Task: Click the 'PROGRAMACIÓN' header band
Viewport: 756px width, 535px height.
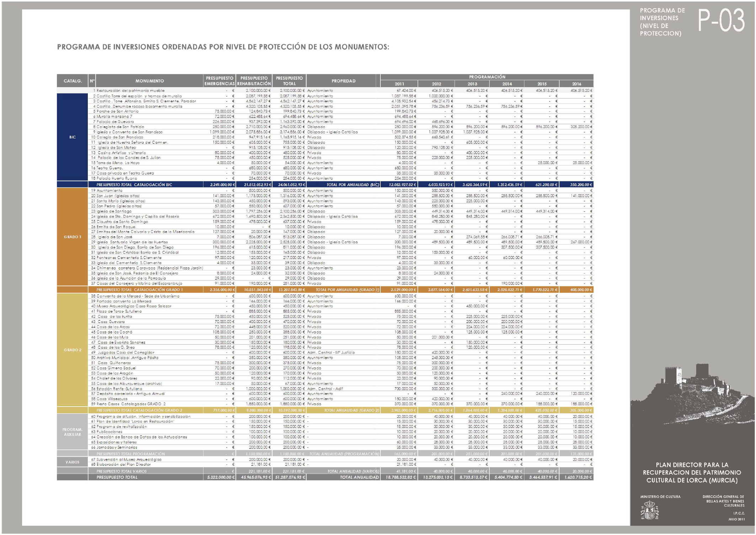Action: coord(487,77)
